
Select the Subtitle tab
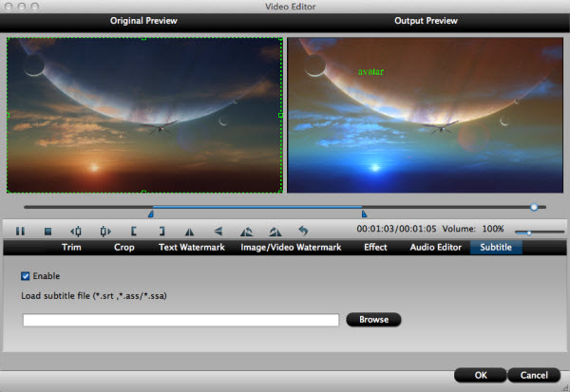pos(496,248)
